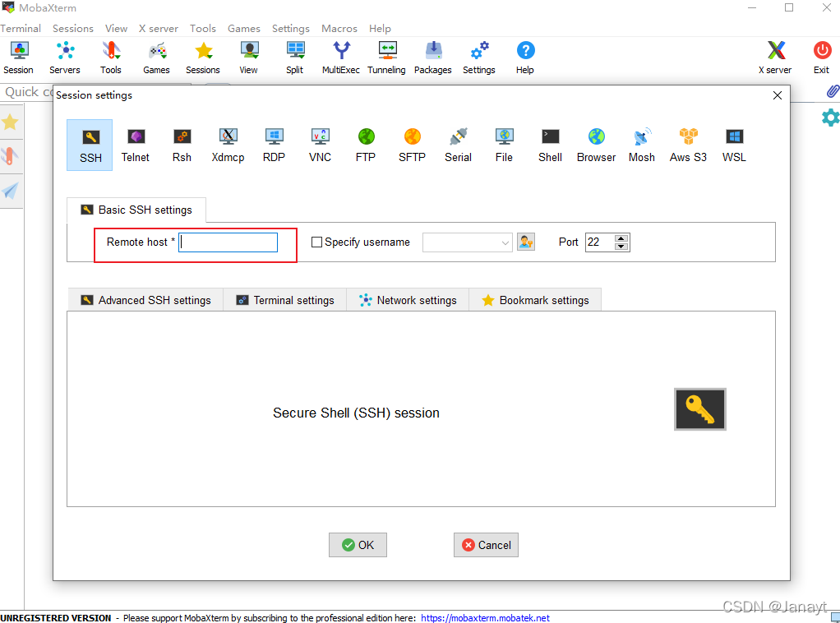Select the Mosh session type

[642, 145]
